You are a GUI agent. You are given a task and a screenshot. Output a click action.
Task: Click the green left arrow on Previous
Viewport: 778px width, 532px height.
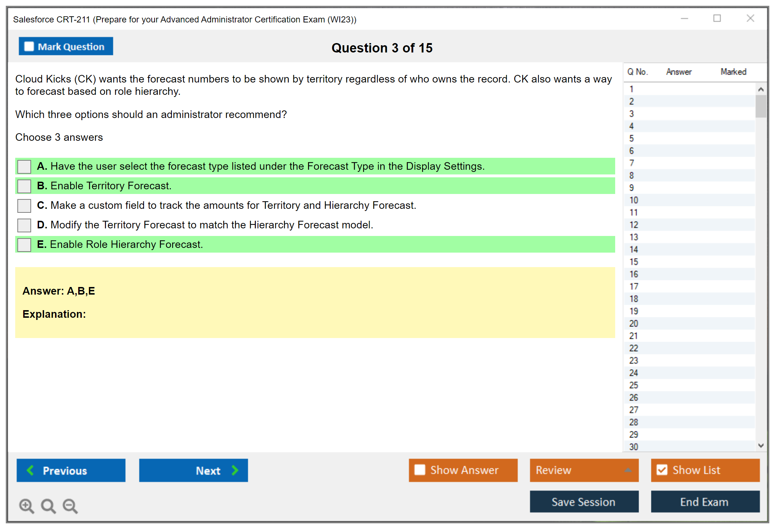point(30,470)
